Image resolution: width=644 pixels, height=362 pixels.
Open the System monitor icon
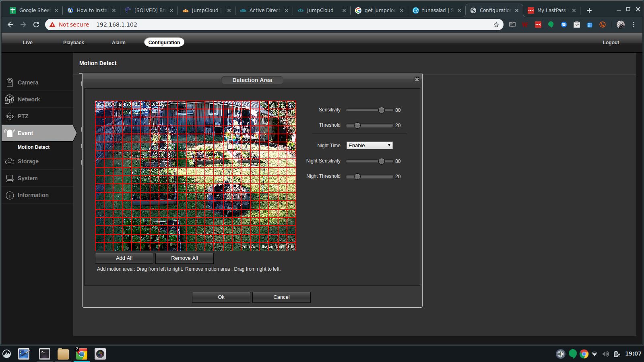click(x=10, y=178)
